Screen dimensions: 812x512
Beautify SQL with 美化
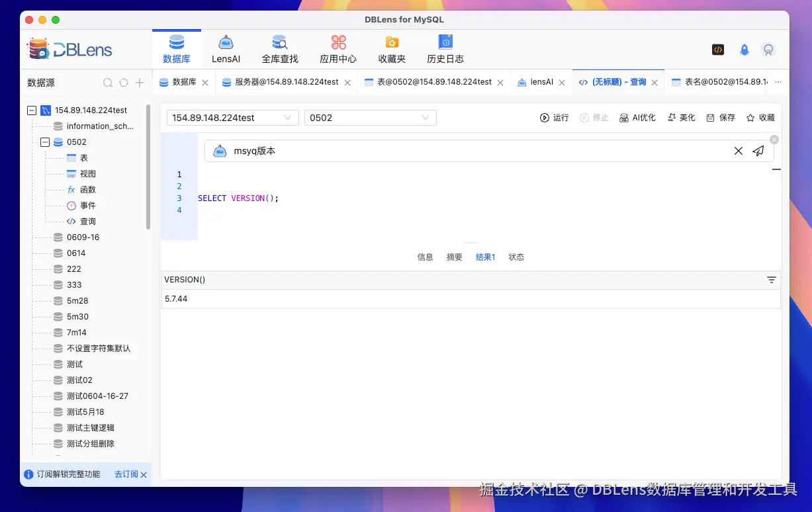tap(682, 118)
